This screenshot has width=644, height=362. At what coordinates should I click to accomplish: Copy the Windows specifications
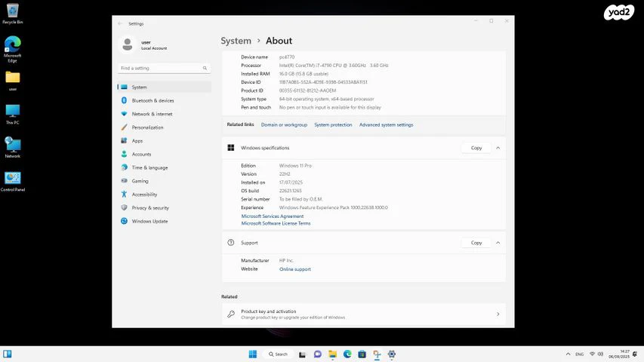click(476, 148)
